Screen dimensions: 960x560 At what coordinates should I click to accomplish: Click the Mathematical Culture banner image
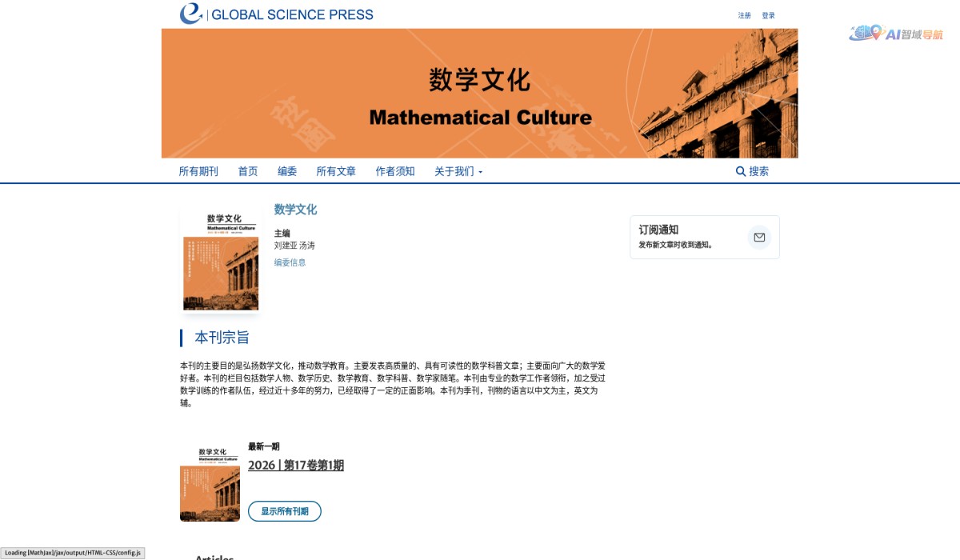(480, 93)
